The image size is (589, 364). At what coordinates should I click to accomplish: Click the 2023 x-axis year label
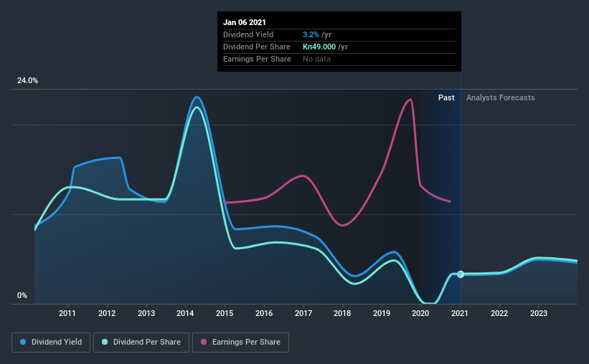[538, 313]
